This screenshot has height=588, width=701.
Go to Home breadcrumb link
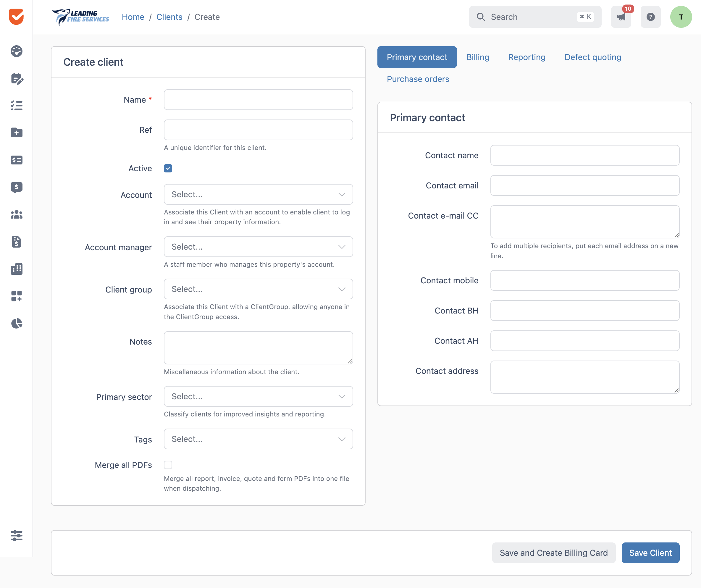(x=133, y=17)
